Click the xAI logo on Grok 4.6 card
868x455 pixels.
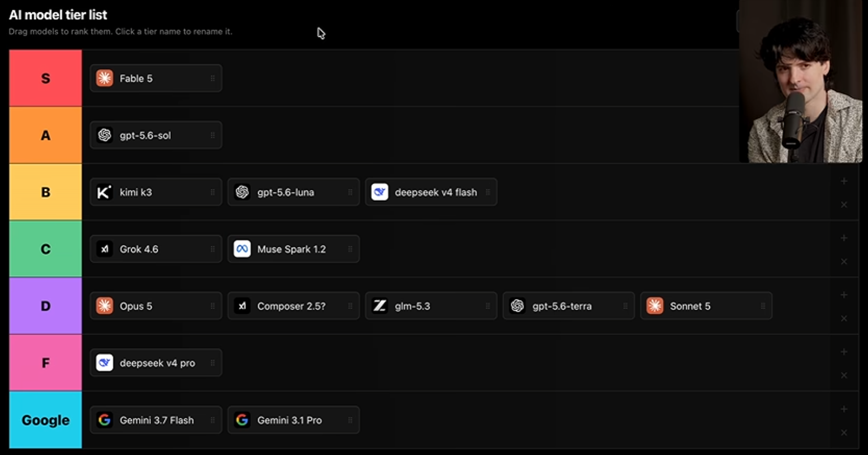[x=105, y=249]
